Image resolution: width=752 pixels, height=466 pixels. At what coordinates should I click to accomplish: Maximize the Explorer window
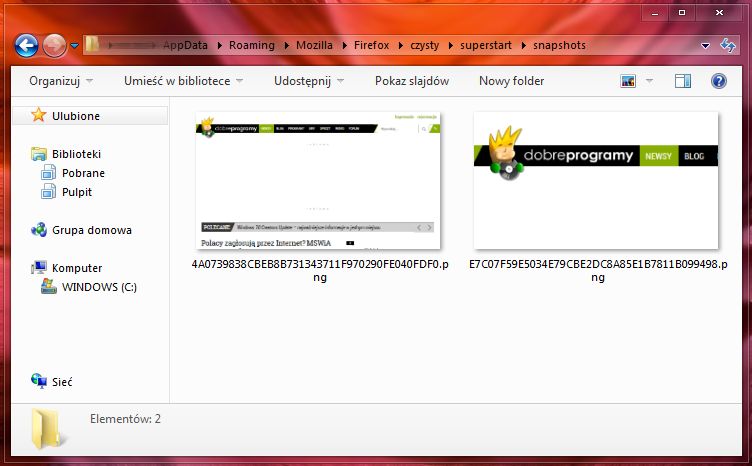[x=682, y=13]
